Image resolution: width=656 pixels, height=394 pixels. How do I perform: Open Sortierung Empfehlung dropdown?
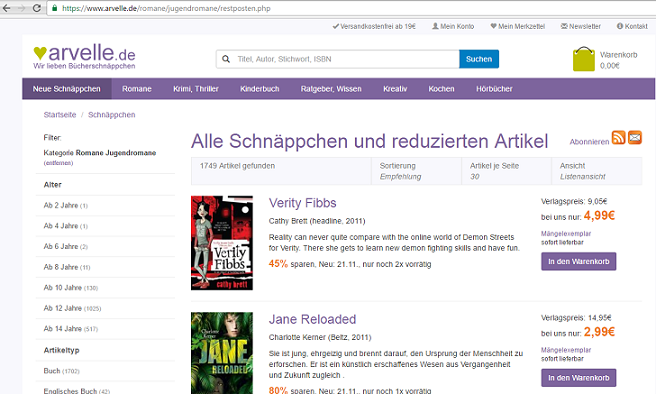click(x=416, y=171)
